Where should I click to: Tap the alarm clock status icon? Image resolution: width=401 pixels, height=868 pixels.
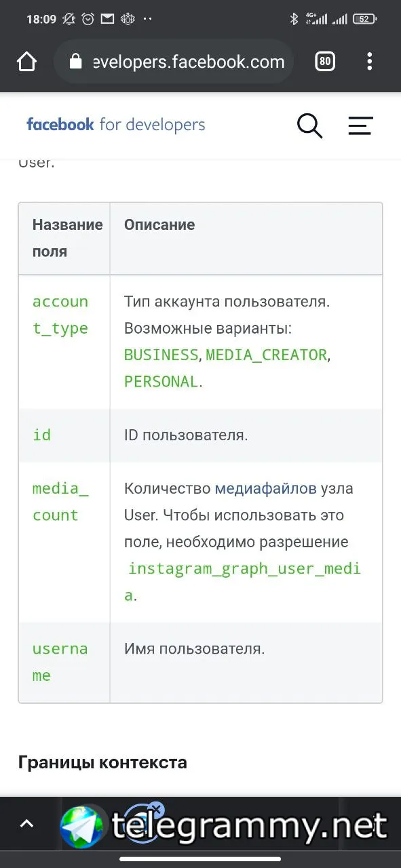coord(88,19)
